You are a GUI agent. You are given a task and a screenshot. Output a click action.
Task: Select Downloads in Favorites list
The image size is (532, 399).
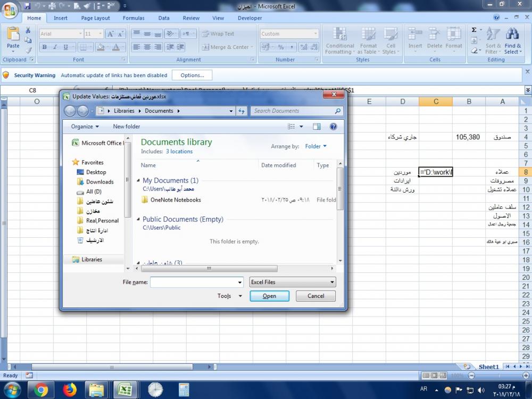pos(95,182)
